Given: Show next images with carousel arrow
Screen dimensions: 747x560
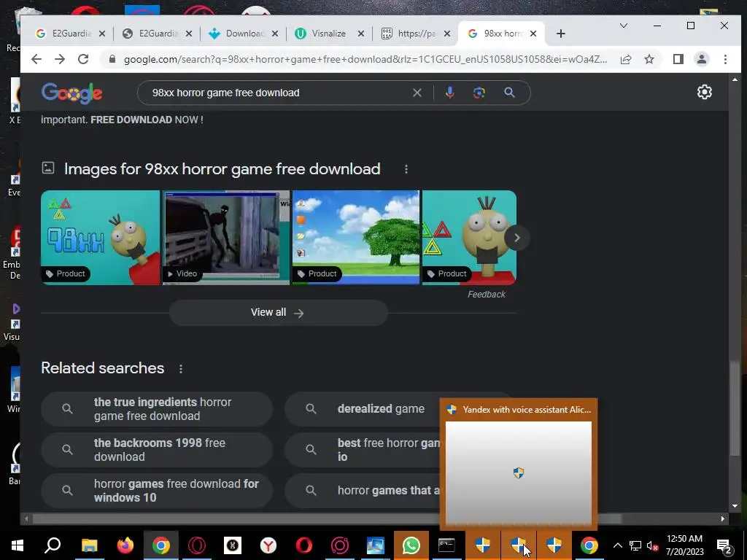Looking at the screenshot, I should (x=517, y=238).
